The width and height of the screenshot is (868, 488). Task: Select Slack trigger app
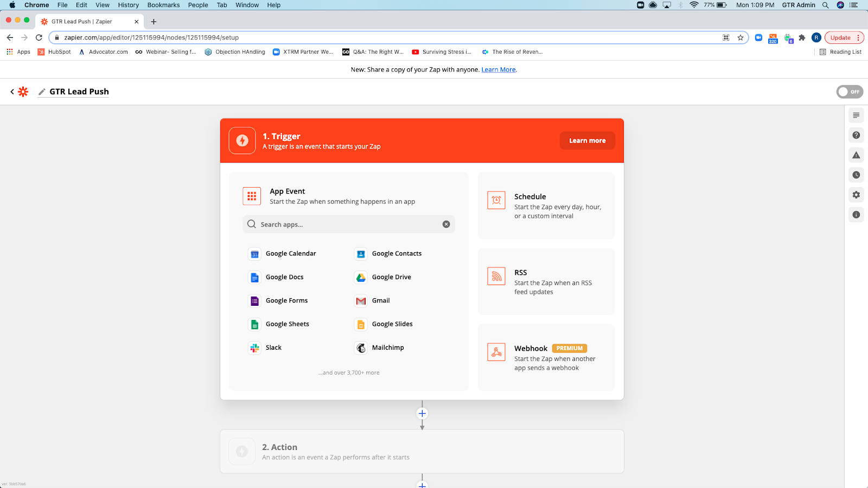coord(265,348)
